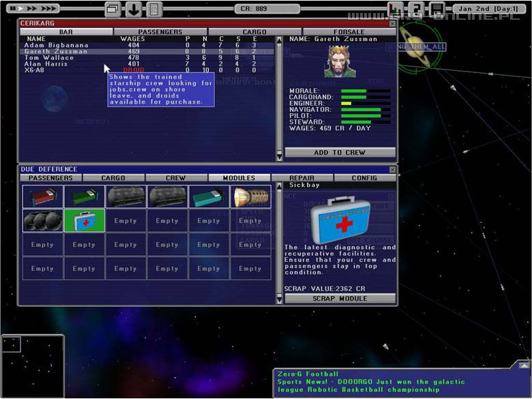Screen dimensions: 532x399
Task: Select crew candidate Gareth Zussman row
Action: click(x=148, y=52)
